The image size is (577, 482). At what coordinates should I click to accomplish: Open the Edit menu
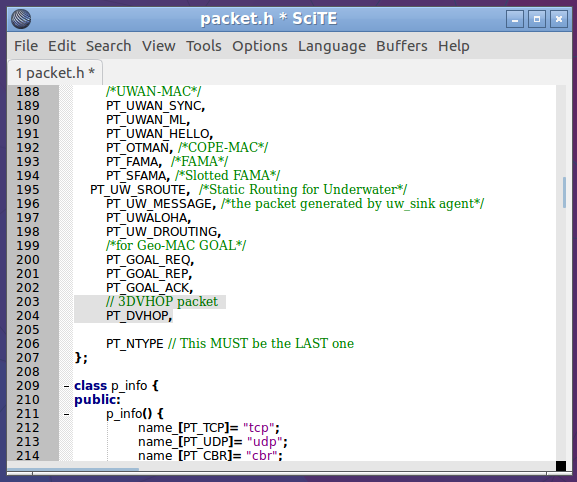(62, 46)
